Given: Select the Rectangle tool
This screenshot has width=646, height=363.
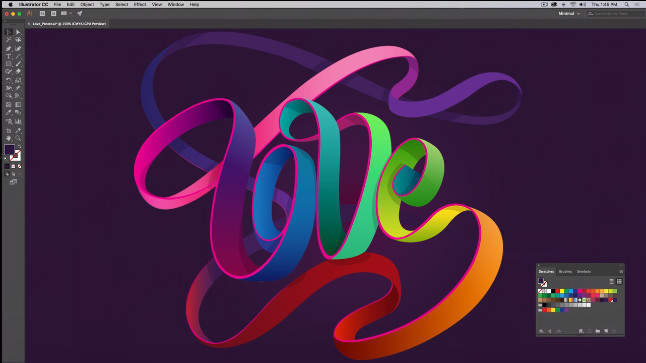Looking at the screenshot, I should pos(8,64).
